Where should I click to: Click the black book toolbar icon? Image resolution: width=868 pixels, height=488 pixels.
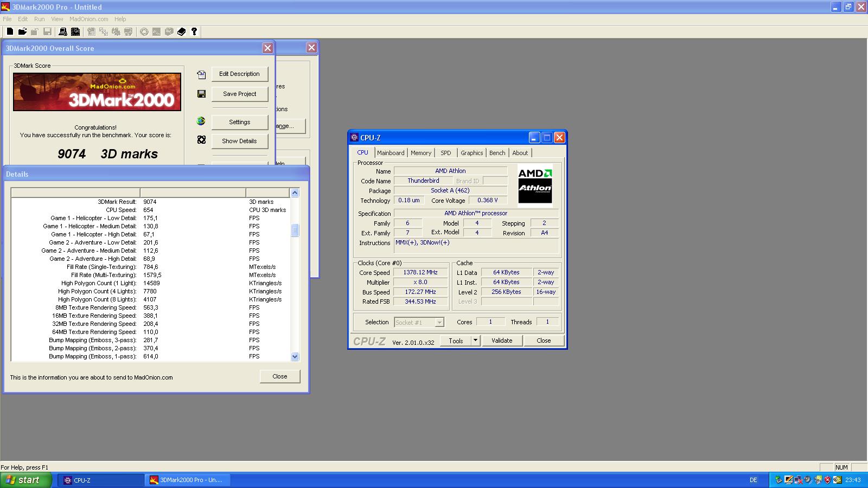pos(182,32)
